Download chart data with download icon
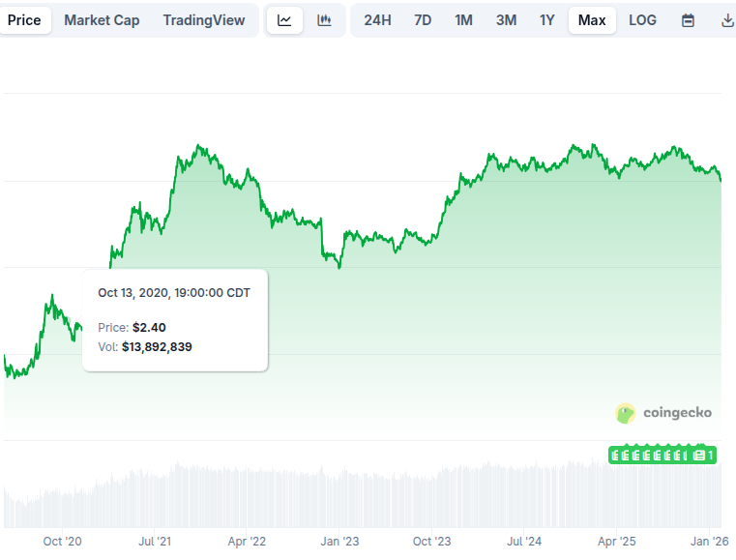The width and height of the screenshot is (736, 560). click(726, 20)
